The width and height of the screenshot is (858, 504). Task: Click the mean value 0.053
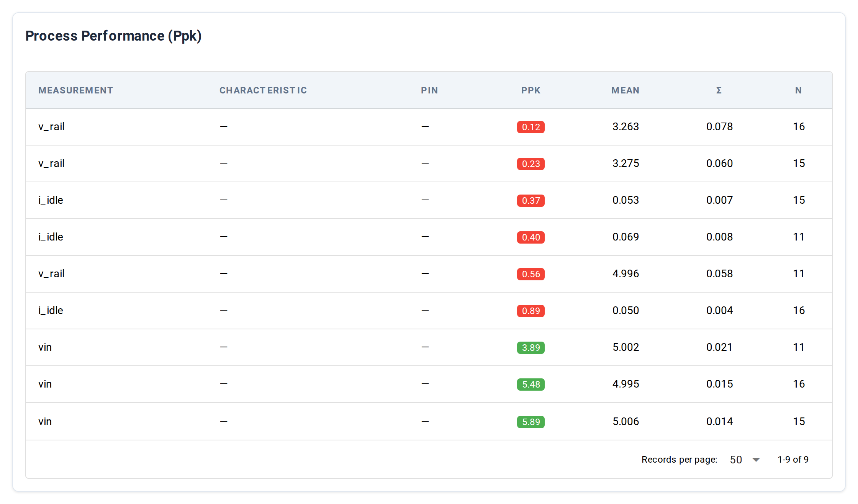[626, 200]
